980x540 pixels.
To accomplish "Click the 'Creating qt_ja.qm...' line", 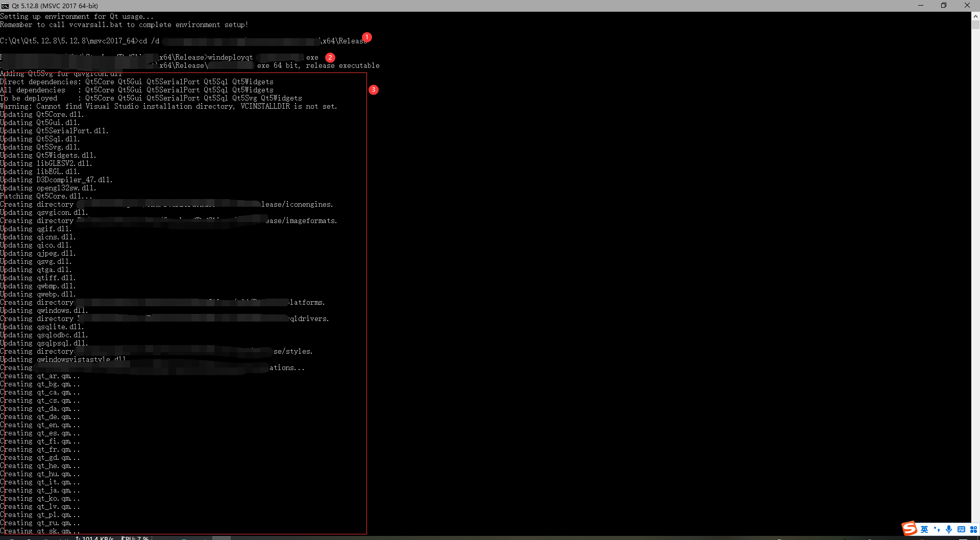I will (x=40, y=490).
